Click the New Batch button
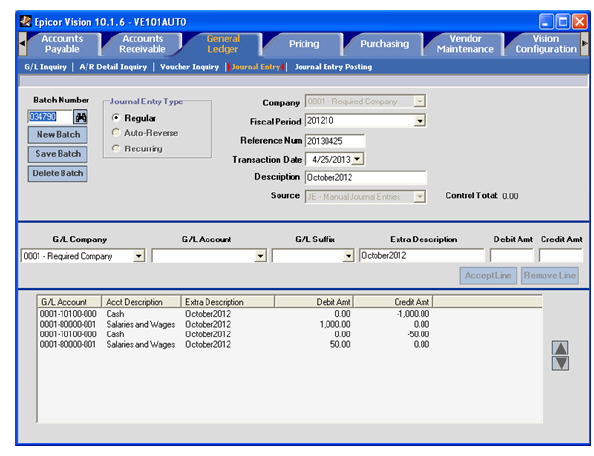Image resolution: width=594 pixels, height=456 pixels. click(x=58, y=135)
